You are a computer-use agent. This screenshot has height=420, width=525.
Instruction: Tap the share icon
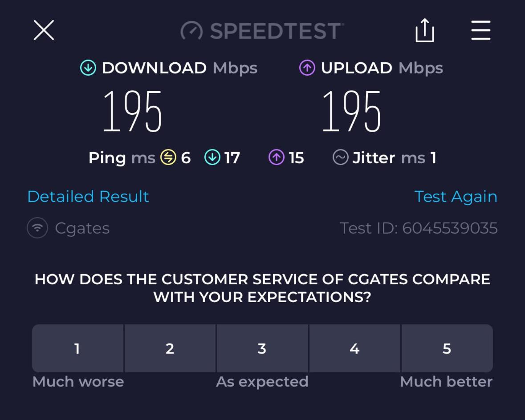click(424, 30)
